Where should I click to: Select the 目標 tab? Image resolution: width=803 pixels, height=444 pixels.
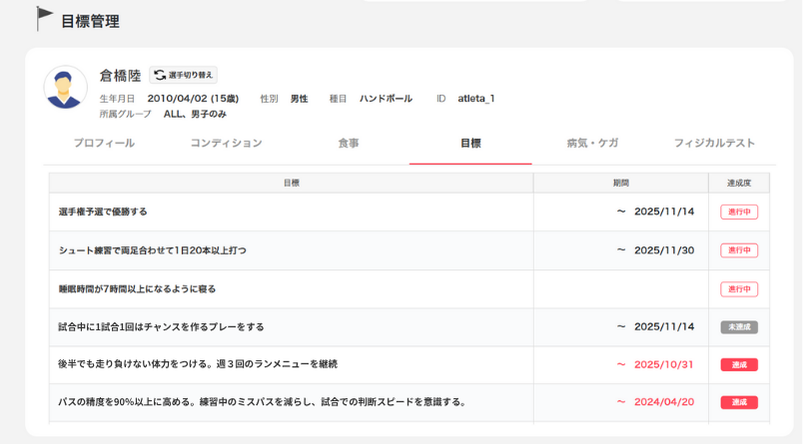[x=470, y=144]
